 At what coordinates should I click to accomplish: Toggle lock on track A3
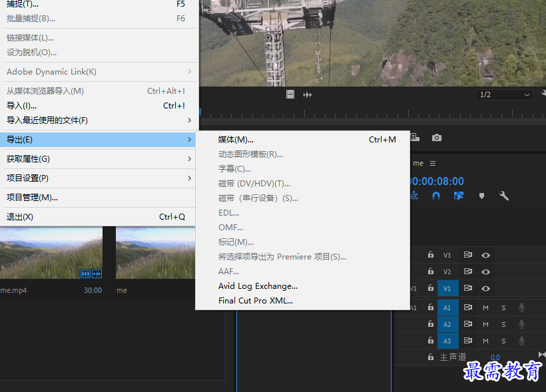[431, 341]
